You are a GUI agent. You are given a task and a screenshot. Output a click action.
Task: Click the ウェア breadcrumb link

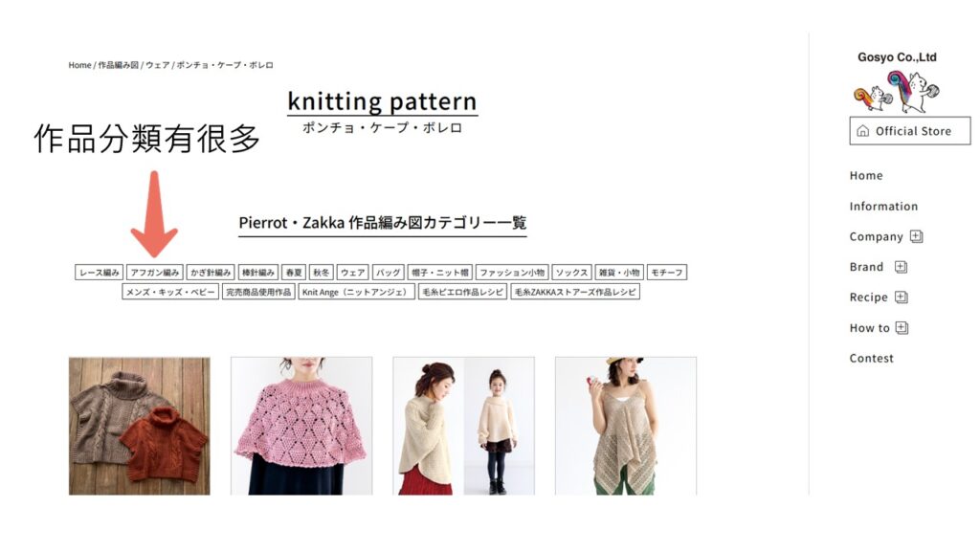click(x=158, y=65)
